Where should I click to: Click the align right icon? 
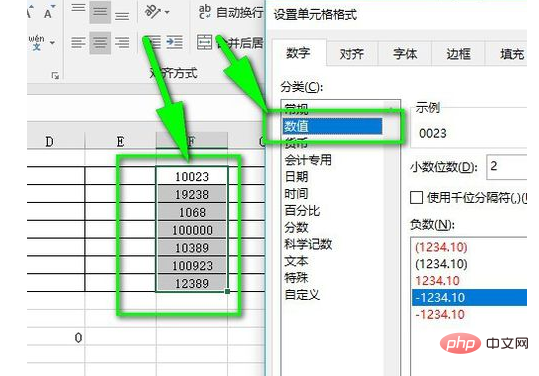click(122, 43)
